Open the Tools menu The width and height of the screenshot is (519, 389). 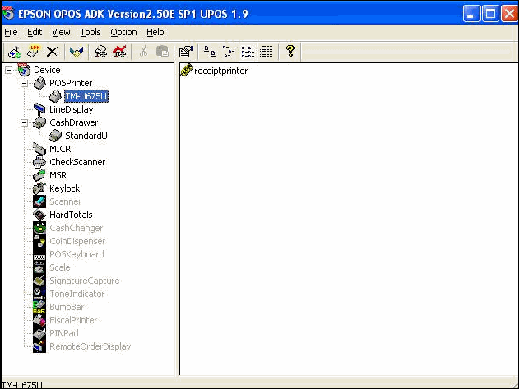90,32
